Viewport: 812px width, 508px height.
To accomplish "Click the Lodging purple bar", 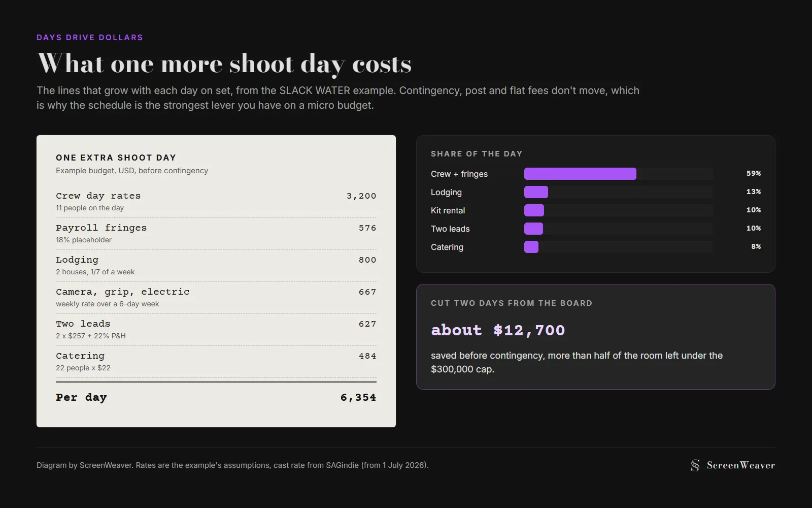I will (x=536, y=192).
